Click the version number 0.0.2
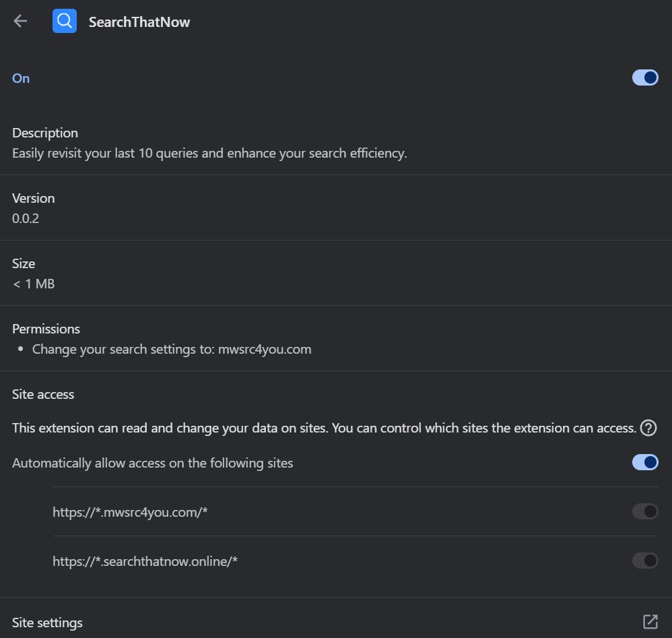Viewport: 672px width, 638px height. click(26, 218)
